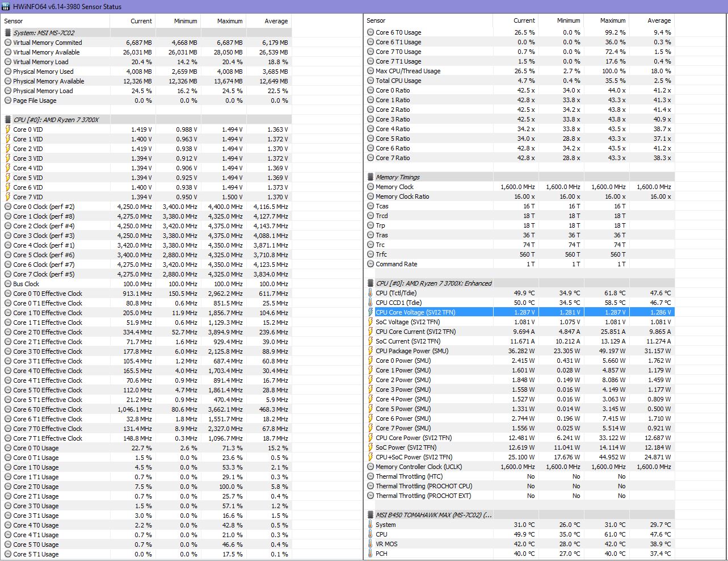
Task: Select the Thermal Throttling (PROCHOT EXT) row
Action: pos(519,496)
